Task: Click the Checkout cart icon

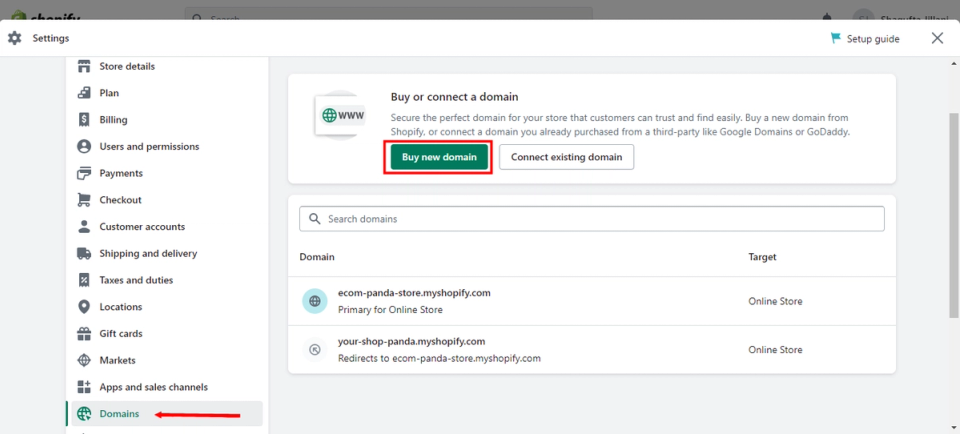Action: tap(84, 200)
